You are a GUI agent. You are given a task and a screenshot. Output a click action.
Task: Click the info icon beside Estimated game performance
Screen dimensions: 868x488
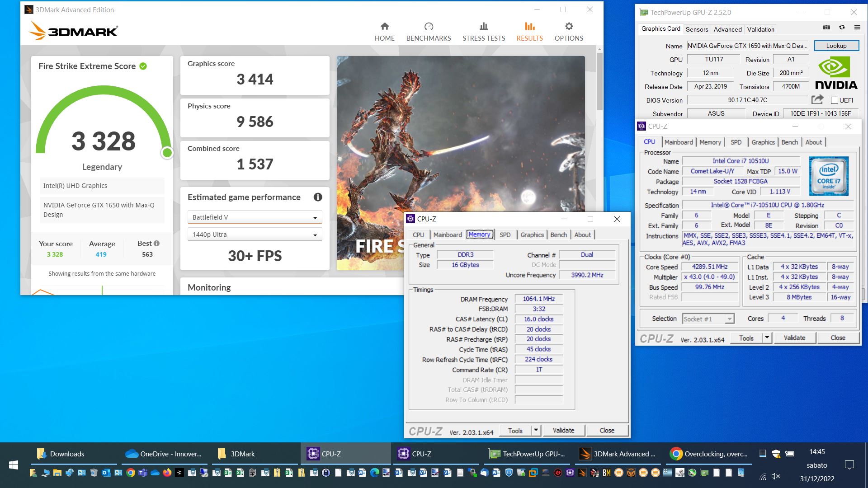(x=318, y=197)
